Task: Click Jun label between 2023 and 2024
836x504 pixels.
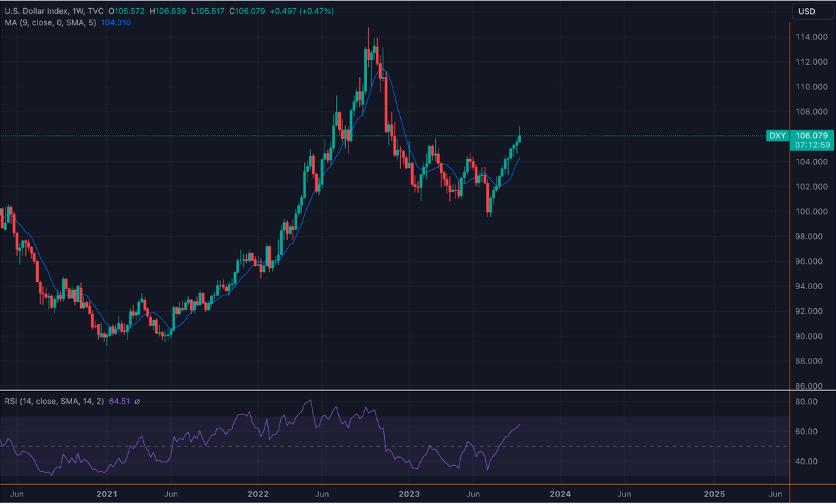Action: [x=473, y=494]
